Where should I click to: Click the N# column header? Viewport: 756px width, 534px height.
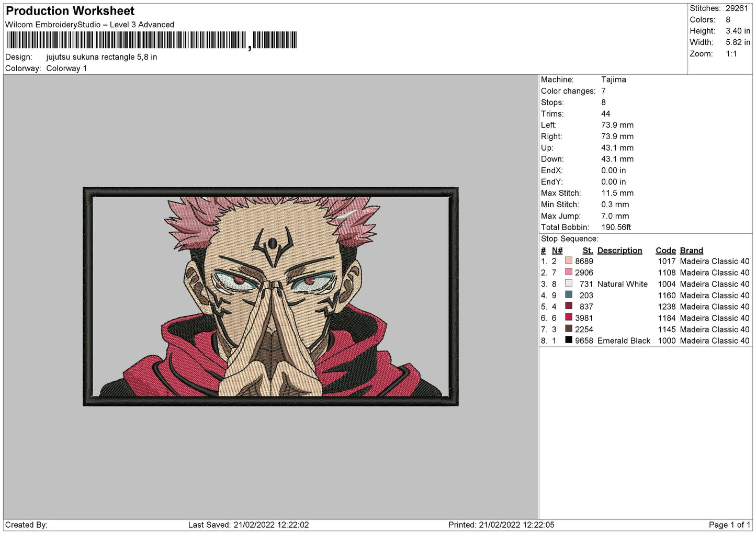[x=557, y=251]
